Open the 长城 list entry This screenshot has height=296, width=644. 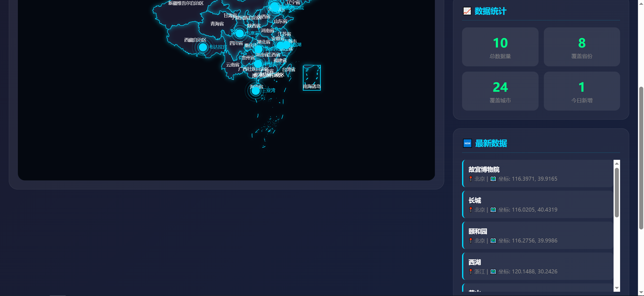(x=538, y=205)
